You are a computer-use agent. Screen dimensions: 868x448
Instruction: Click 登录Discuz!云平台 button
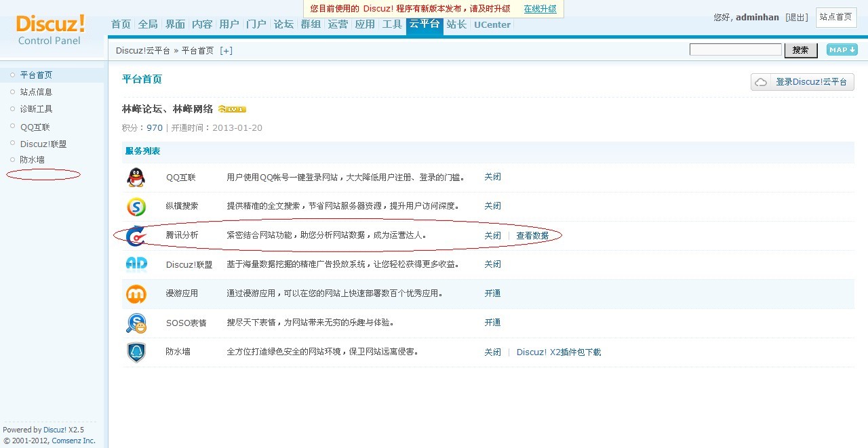pyautogui.click(x=802, y=82)
